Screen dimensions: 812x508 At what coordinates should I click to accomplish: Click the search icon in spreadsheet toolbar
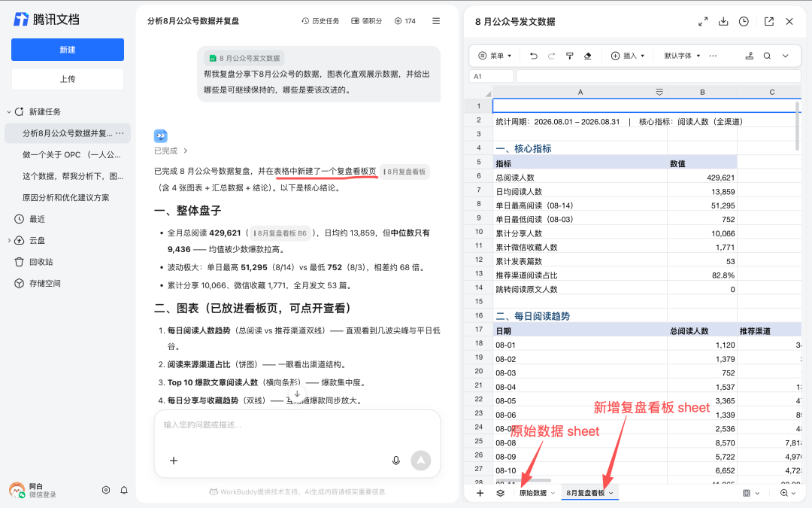767,56
